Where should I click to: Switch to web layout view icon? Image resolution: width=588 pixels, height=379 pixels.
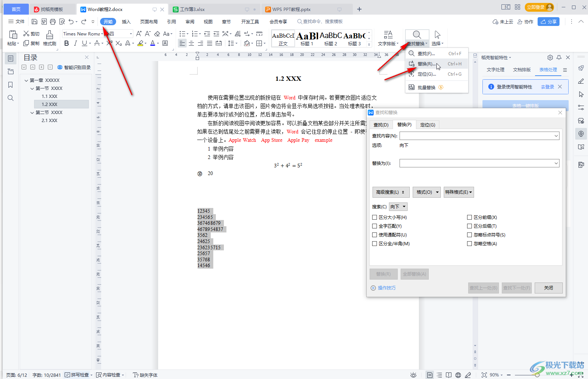[458, 375]
